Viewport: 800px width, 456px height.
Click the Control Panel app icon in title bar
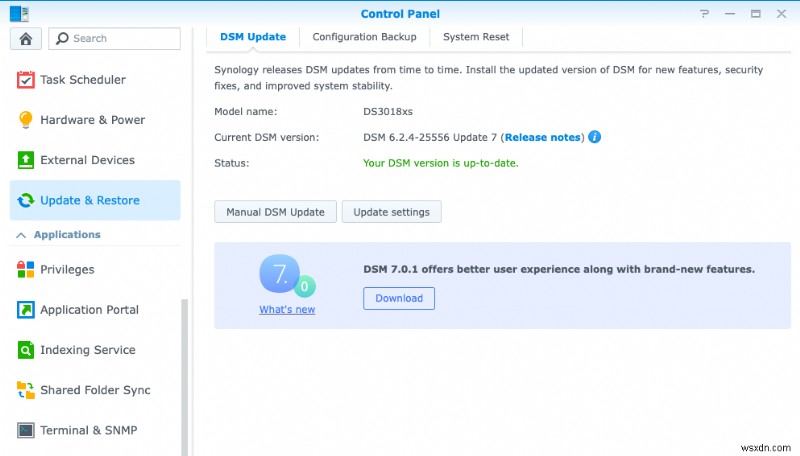pos(19,14)
